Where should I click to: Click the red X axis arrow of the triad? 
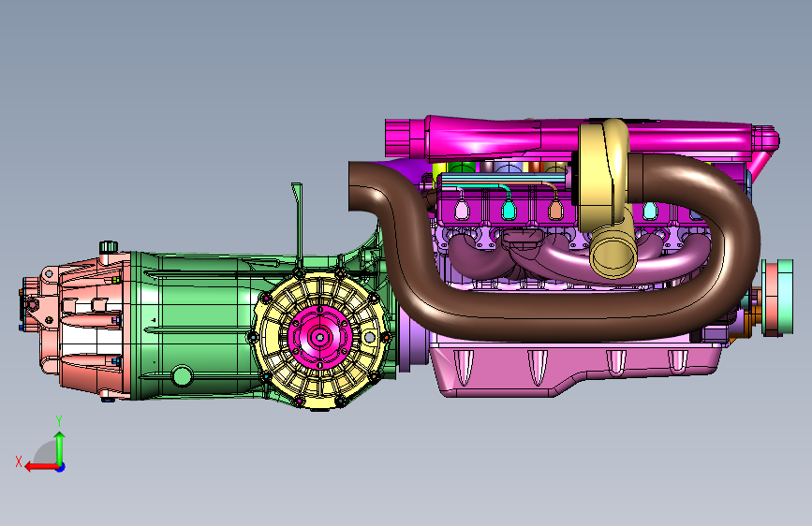click(x=41, y=467)
